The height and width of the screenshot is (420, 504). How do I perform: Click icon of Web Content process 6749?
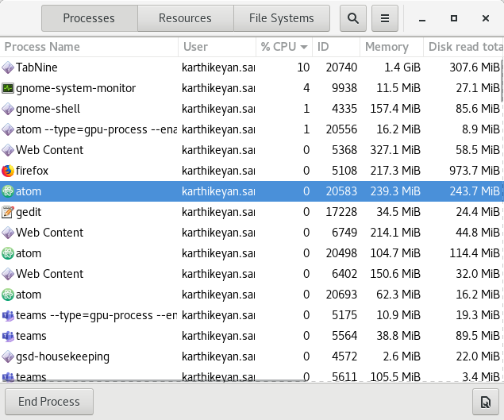click(x=8, y=233)
